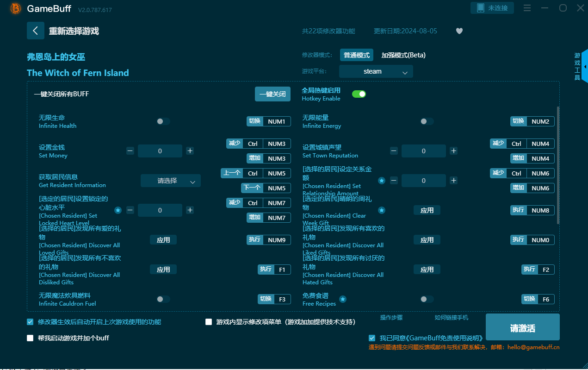Apply Discover All Loved Gifts
588x370 pixels.
163,240
